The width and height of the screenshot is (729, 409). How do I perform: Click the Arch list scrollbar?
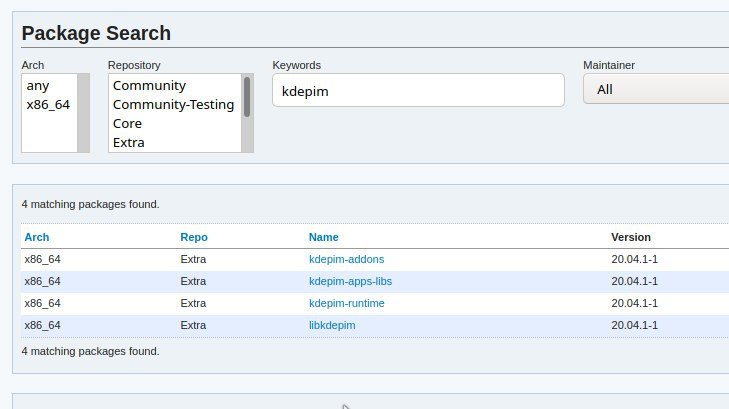coord(83,113)
